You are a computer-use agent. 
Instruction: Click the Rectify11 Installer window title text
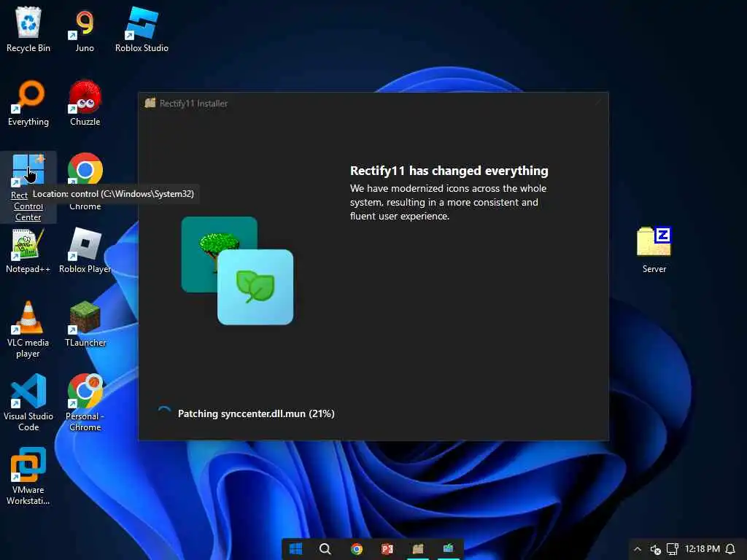(193, 104)
